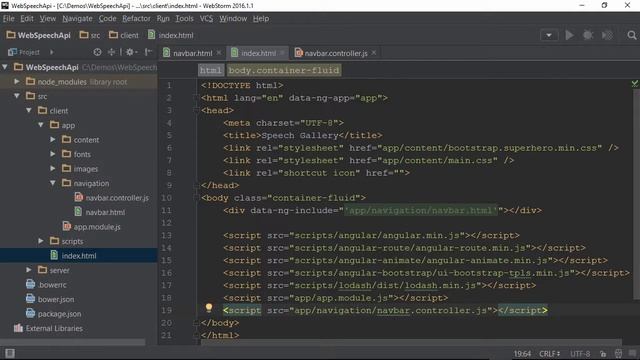Click Collapse All icon in Project panel
This screenshot has width=640, height=360.
pyautogui.click(x=111, y=52)
